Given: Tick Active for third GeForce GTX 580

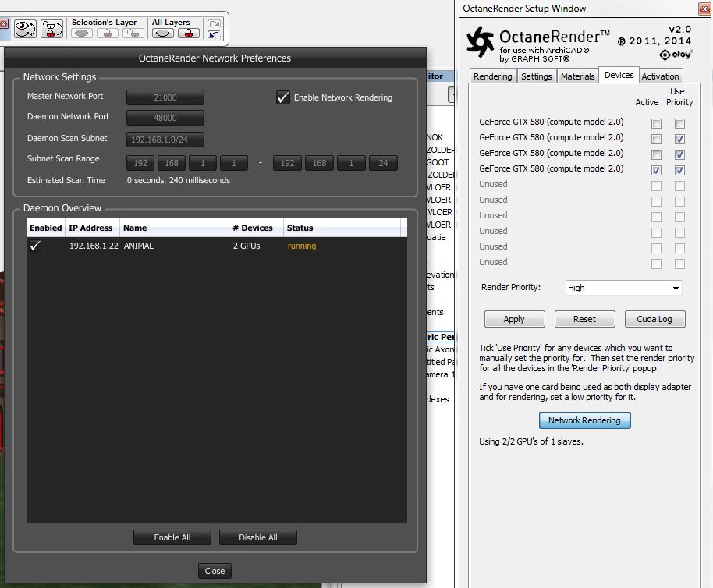Looking at the screenshot, I should click(x=656, y=155).
